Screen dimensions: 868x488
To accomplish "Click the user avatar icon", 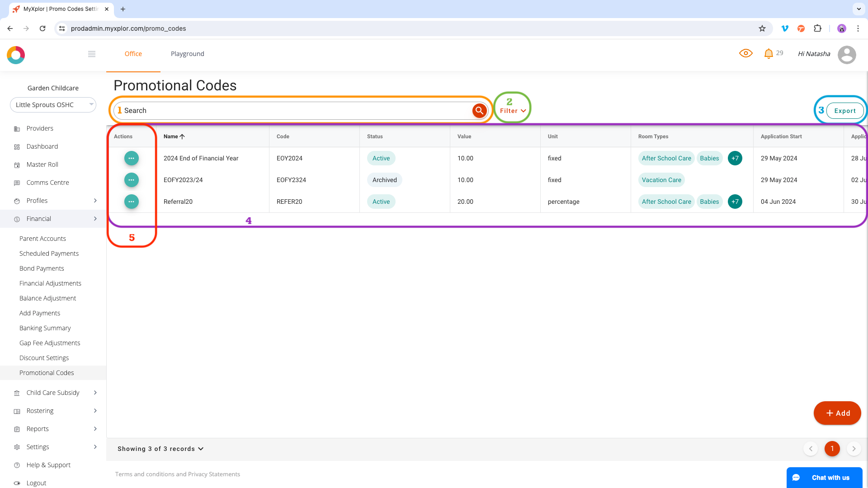I will pos(847,55).
